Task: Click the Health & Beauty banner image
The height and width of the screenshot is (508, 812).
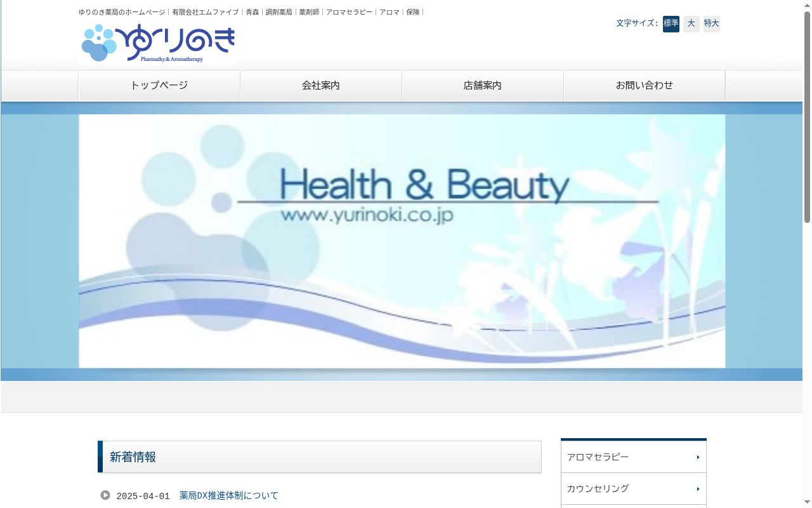Action: coord(402,241)
